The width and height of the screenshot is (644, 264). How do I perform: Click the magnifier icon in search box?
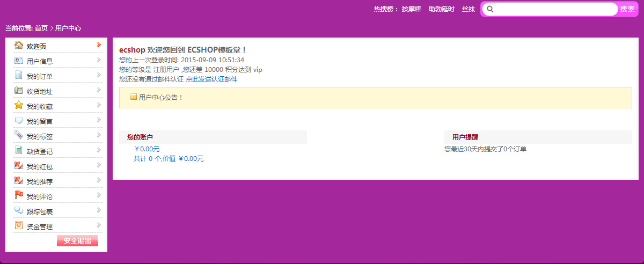pyautogui.click(x=490, y=9)
